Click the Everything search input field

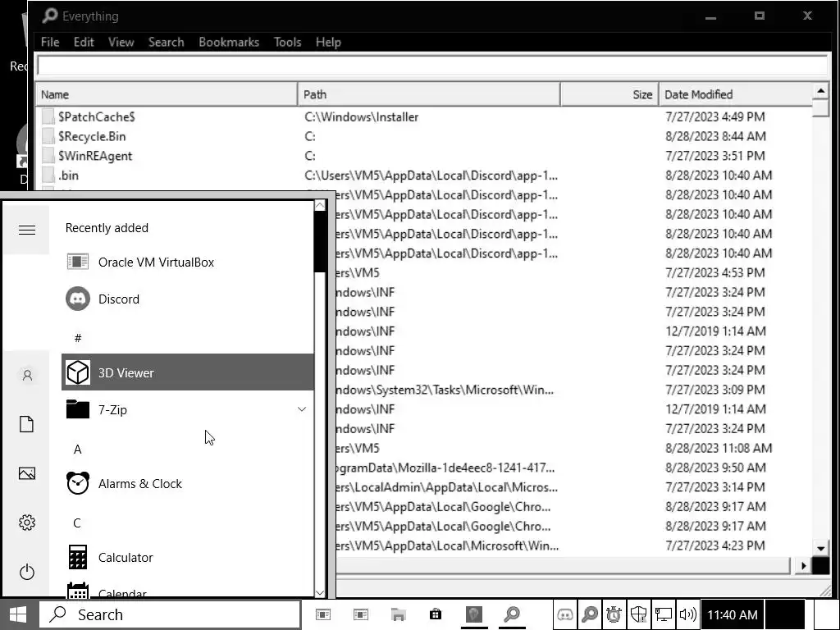(432, 66)
